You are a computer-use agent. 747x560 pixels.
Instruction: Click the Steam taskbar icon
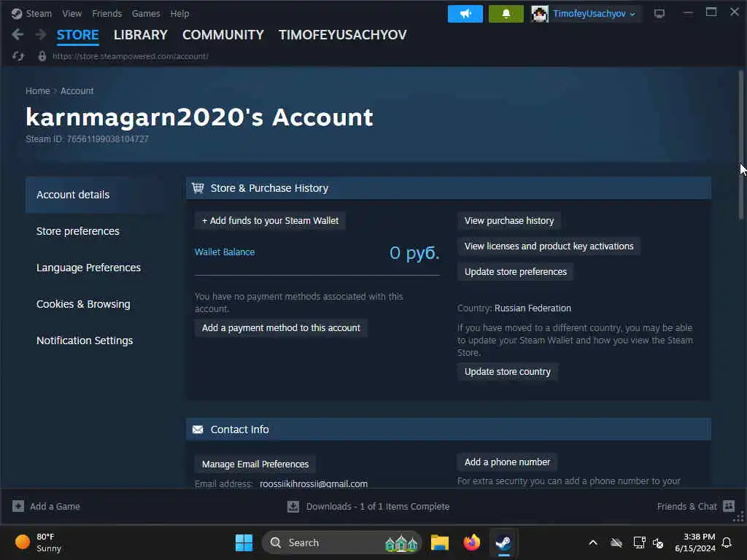click(503, 542)
